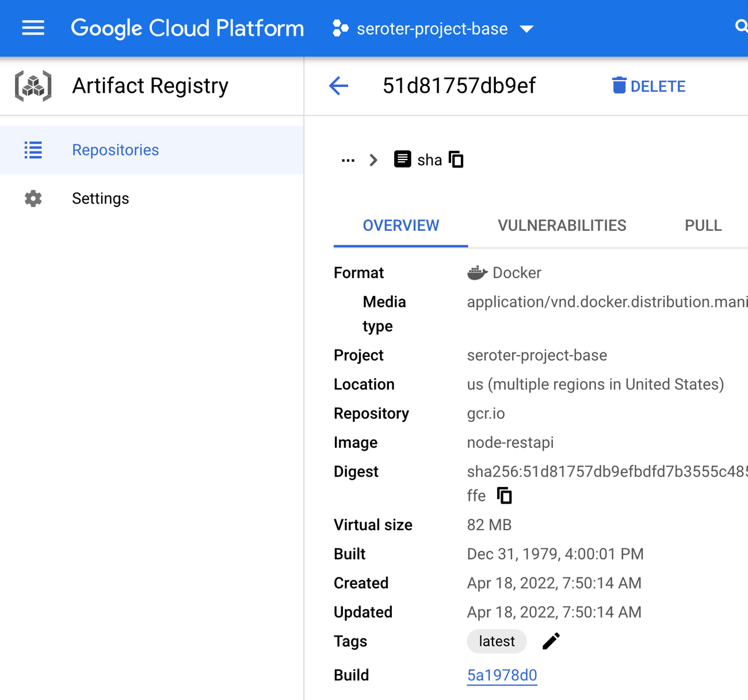Screen dimensions: 748x700
Task: Click the Repositories list icon
Action: 33,150
